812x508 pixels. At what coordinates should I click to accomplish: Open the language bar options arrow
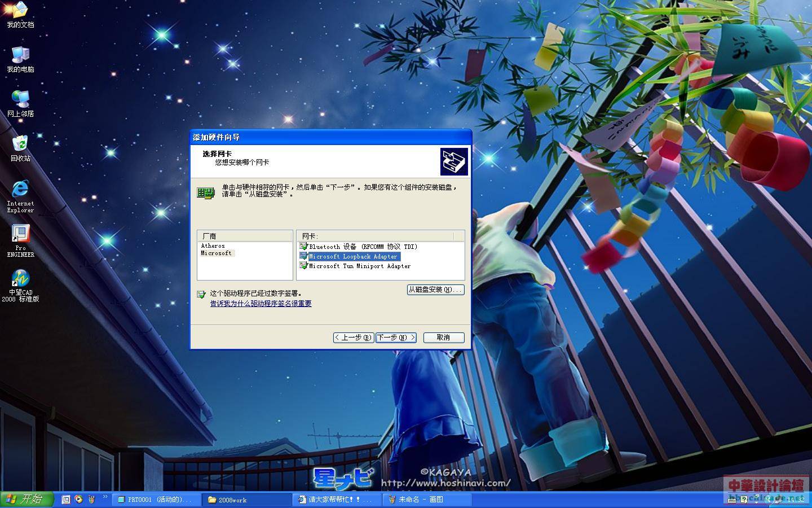pos(756,502)
